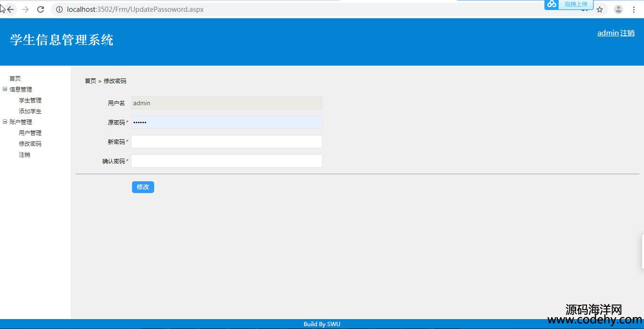The height and width of the screenshot is (329, 644).
Task: Click the browser forward arrow
Action: click(x=25, y=9)
